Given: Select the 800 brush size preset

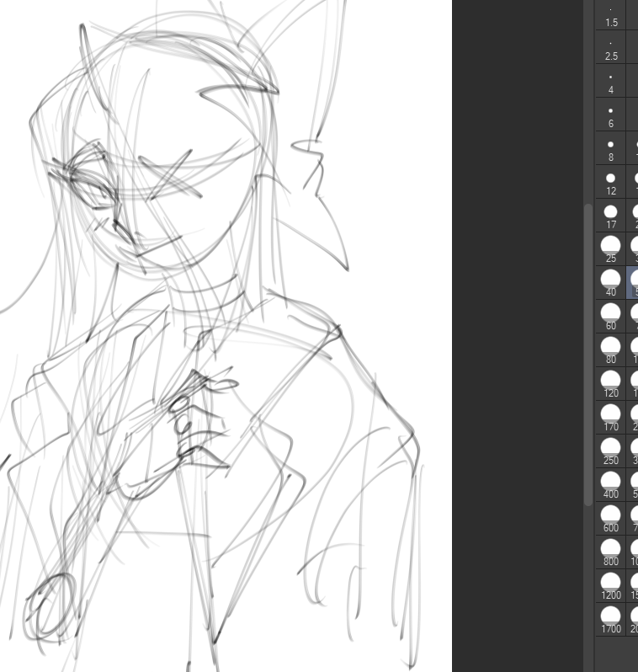Looking at the screenshot, I should click(610, 552).
